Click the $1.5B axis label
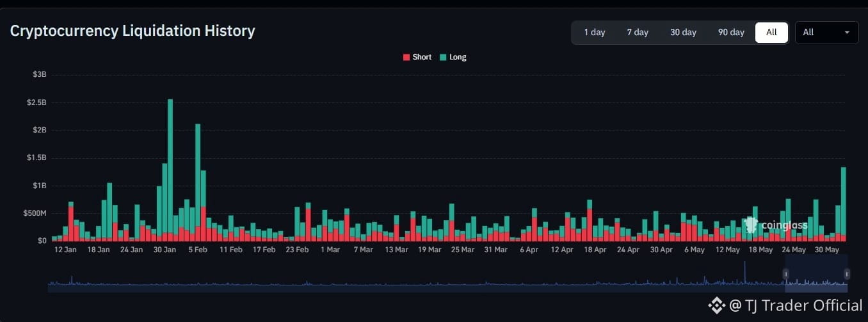The image size is (868, 322). click(x=35, y=157)
